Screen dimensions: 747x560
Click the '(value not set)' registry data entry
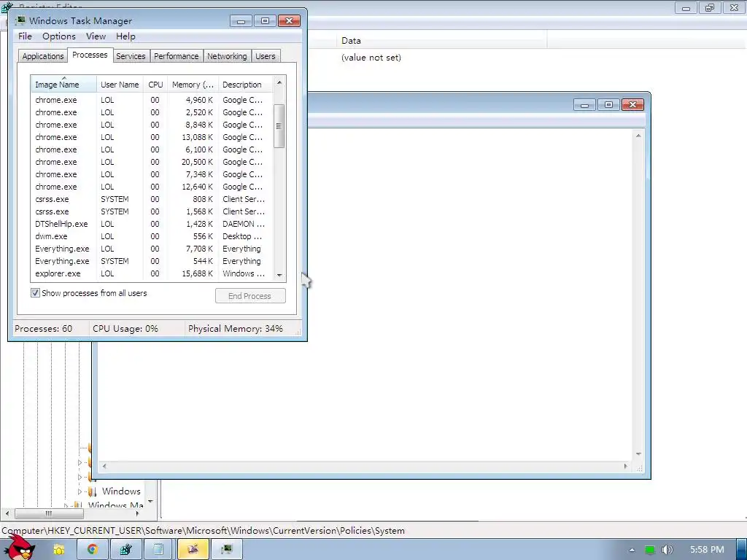pyautogui.click(x=371, y=58)
